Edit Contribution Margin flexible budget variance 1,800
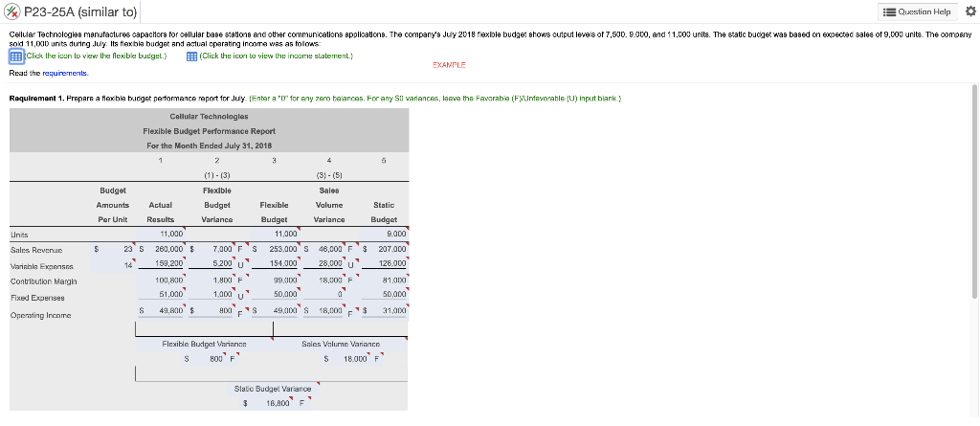Image resolution: width=980 pixels, height=426 pixels. point(212,280)
